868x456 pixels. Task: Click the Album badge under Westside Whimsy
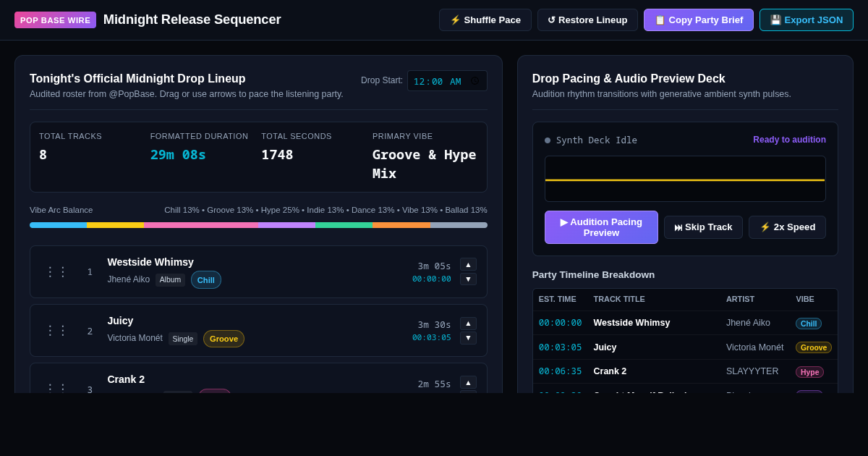(x=170, y=280)
